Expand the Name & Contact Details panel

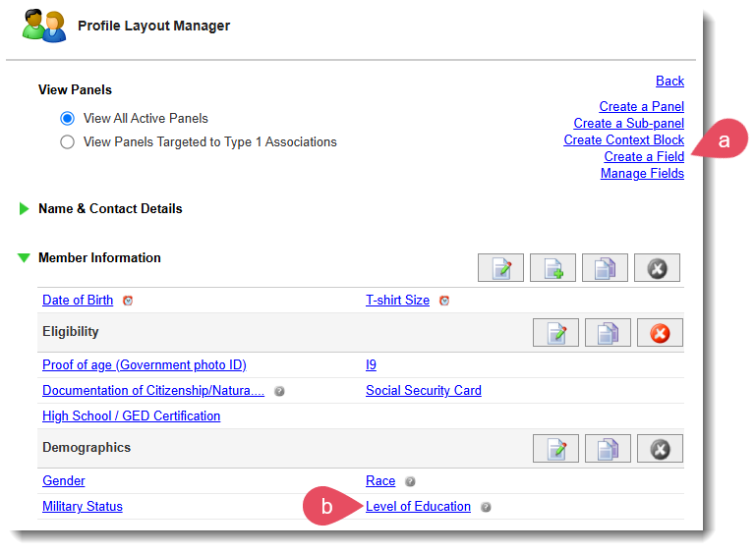24,208
